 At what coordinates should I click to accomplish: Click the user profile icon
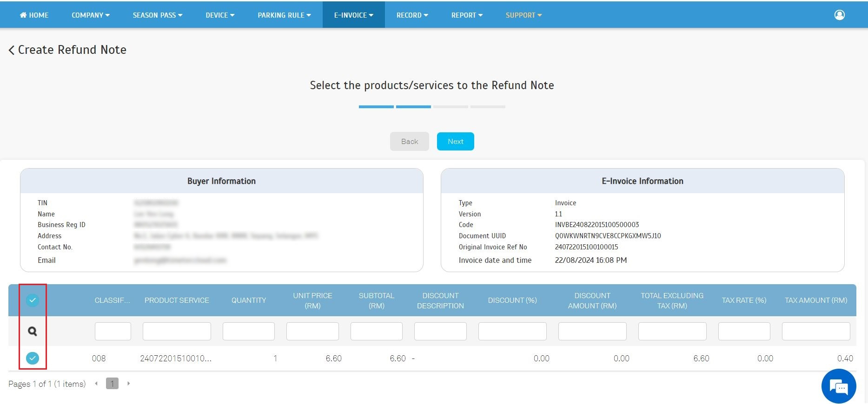pos(839,15)
